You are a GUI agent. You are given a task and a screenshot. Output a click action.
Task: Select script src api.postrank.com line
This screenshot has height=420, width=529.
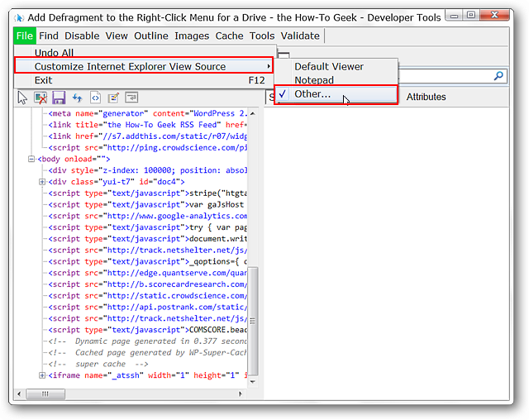[147, 308]
